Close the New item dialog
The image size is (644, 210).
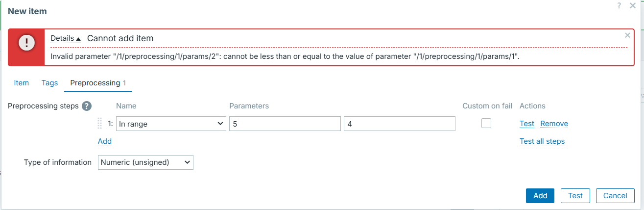click(x=632, y=5)
